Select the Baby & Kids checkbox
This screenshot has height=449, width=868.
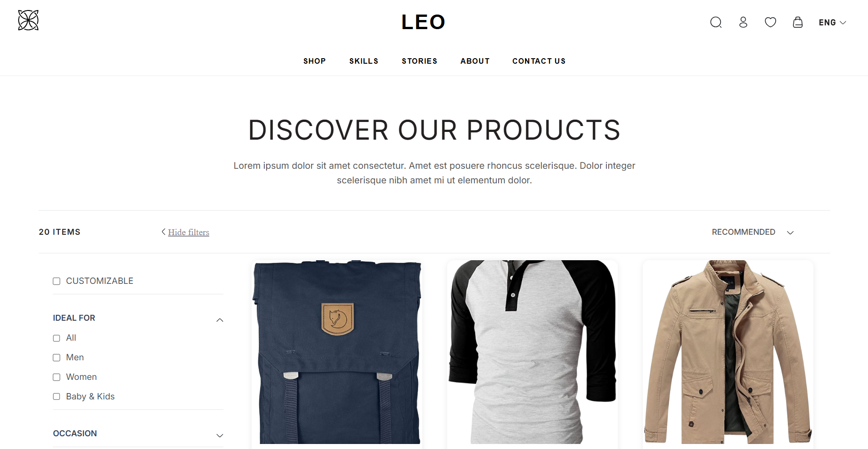pos(56,397)
